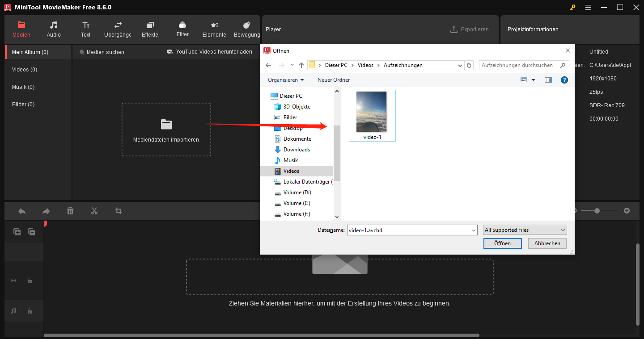Image resolution: width=644 pixels, height=339 pixels.
Task: Toggle the lock on the video track
Action: pos(30,280)
